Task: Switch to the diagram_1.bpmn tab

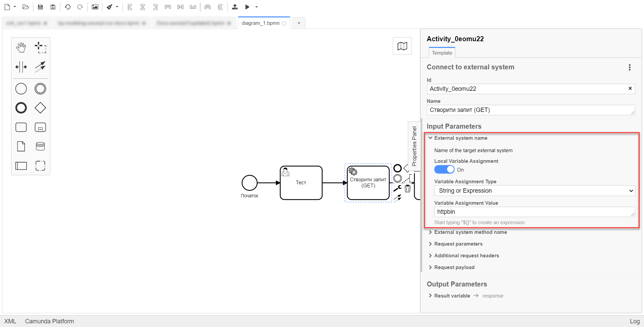Action: coord(264,23)
